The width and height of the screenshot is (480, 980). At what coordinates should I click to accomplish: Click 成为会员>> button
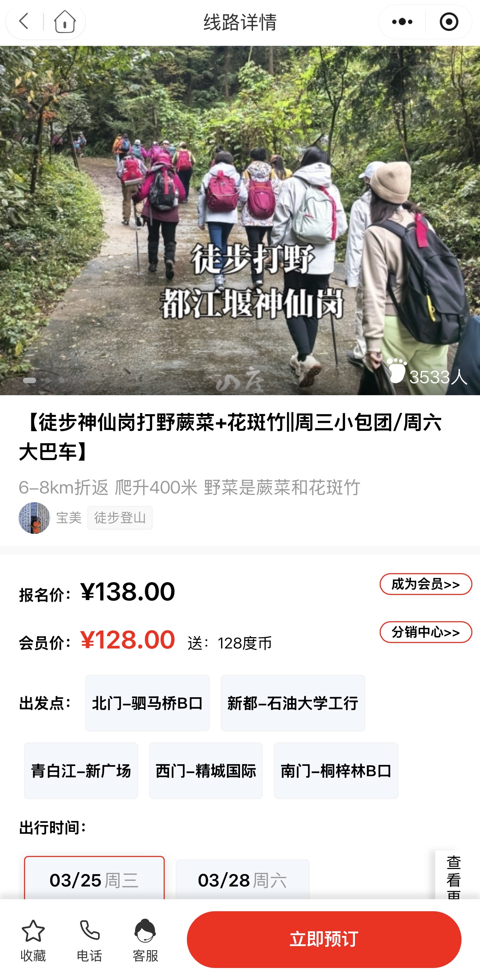pos(426,584)
